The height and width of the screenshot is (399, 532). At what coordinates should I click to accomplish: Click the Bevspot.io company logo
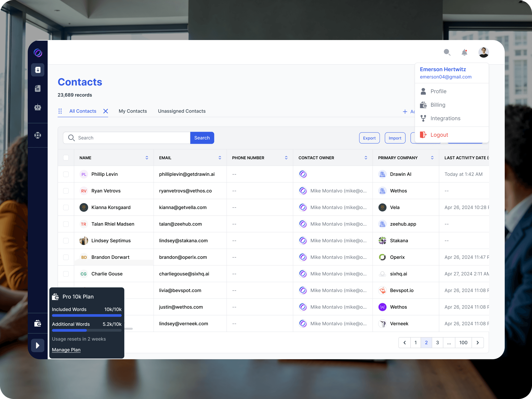tap(382, 290)
